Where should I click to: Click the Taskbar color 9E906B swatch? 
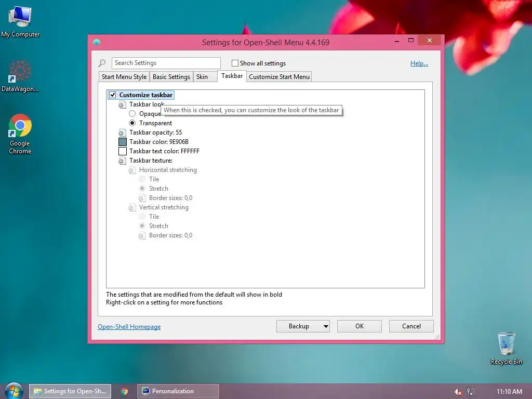[123, 142]
